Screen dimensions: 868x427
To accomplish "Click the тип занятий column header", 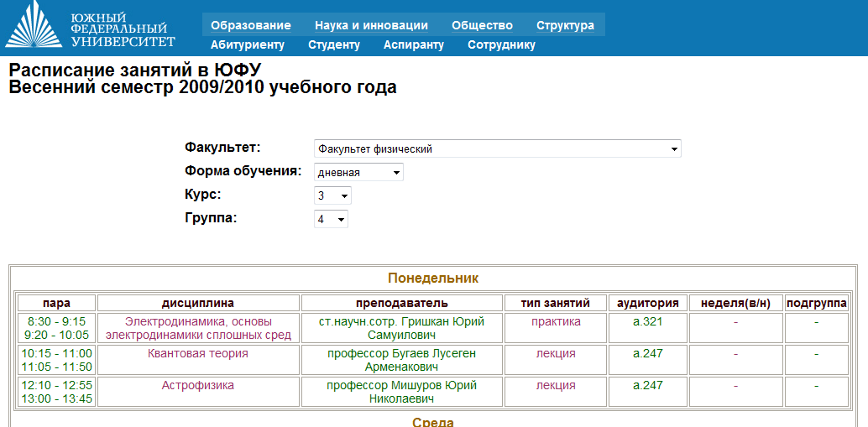I will pyautogui.click(x=556, y=303).
